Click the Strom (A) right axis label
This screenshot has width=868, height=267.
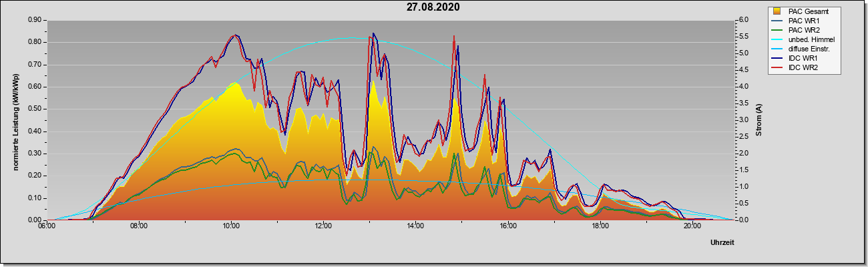pos(758,120)
